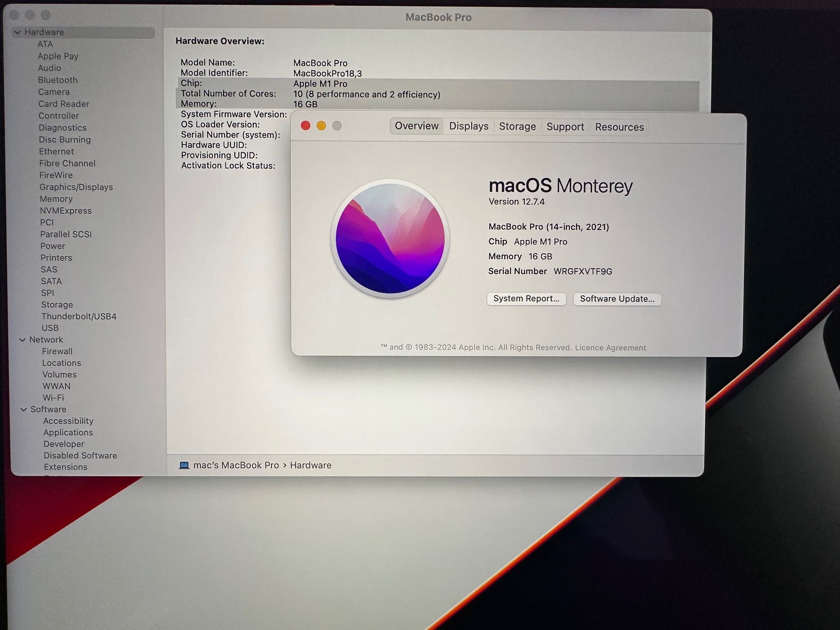The image size is (840, 630).
Task: Collapse the Software section chevron
Action: [x=24, y=410]
